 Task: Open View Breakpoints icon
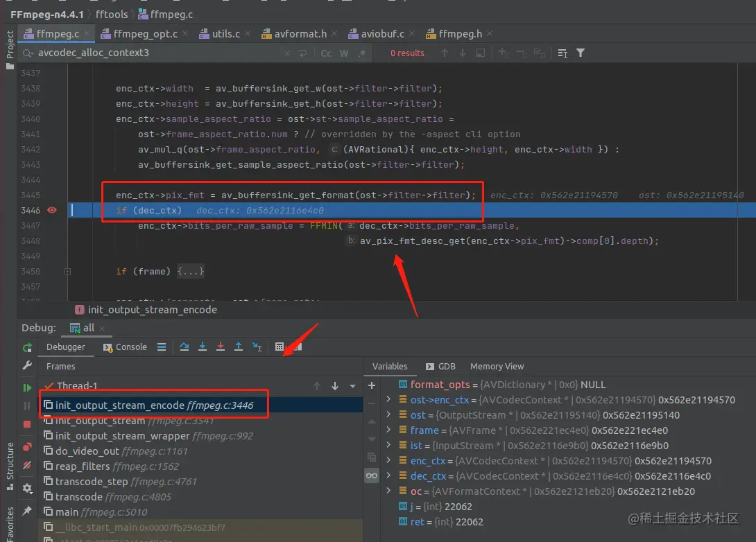(27, 446)
